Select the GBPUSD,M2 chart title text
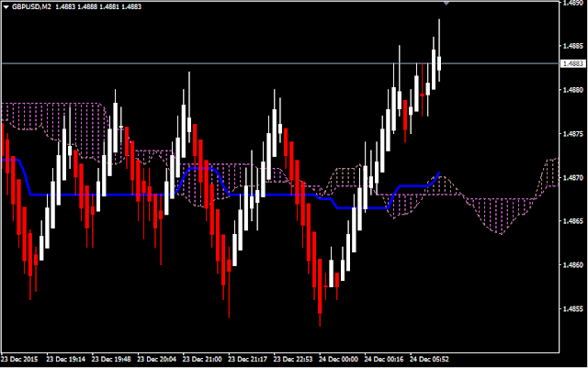 coord(31,6)
